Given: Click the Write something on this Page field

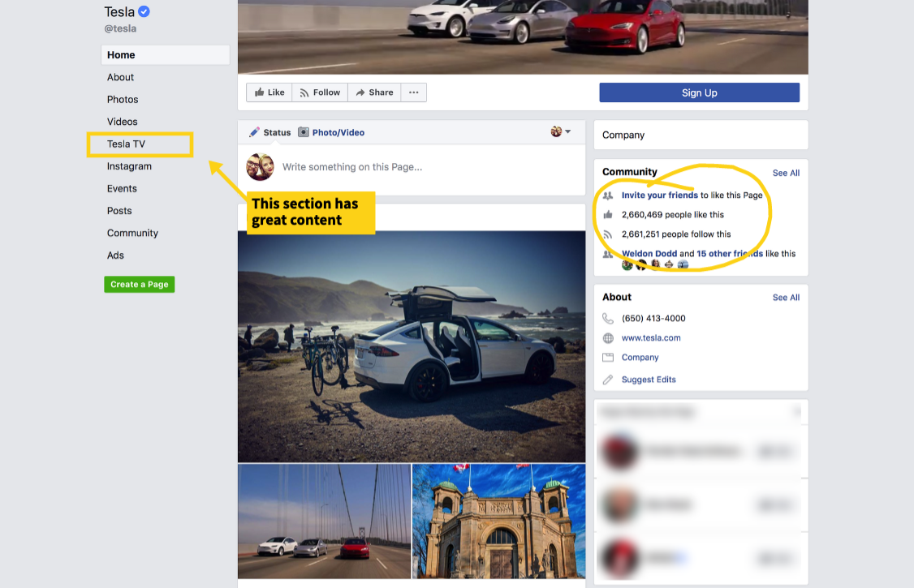Looking at the screenshot, I should (352, 167).
